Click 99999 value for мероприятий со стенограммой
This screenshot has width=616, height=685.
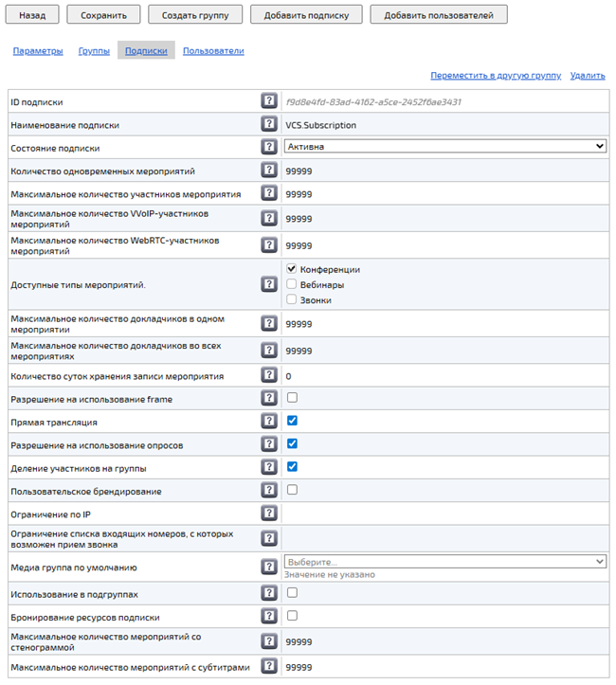point(299,642)
